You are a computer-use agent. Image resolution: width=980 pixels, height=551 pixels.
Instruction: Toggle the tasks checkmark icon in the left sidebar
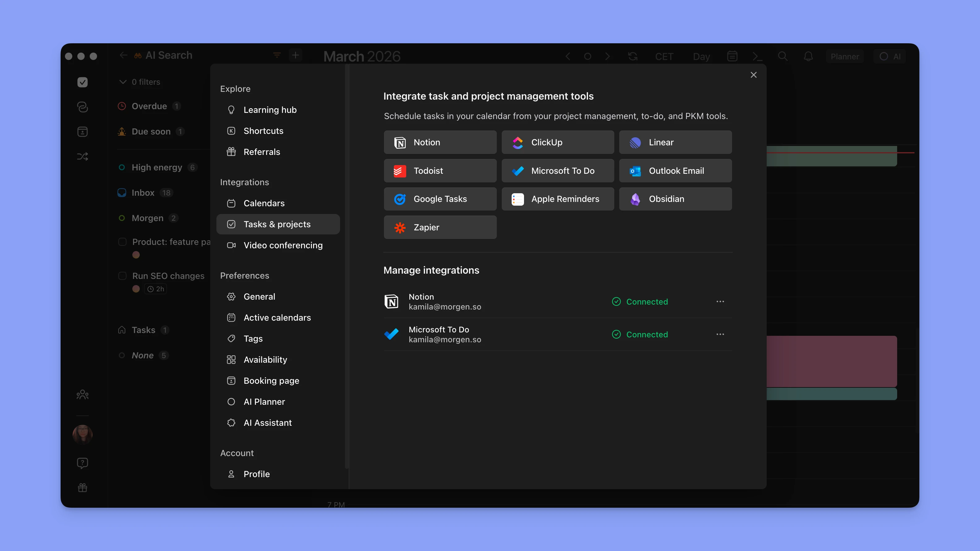[x=82, y=82]
